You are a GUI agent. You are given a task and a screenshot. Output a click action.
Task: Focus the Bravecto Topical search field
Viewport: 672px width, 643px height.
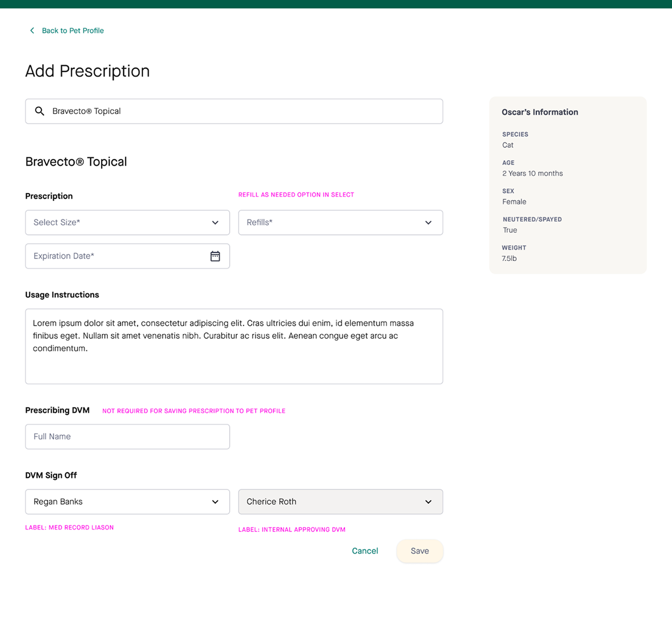[234, 111]
